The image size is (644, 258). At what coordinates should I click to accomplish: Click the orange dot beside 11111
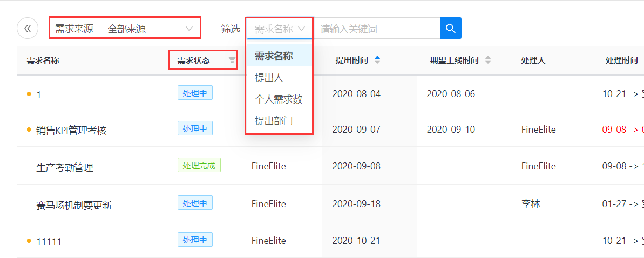pyautogui.click(x=29, y=241)
